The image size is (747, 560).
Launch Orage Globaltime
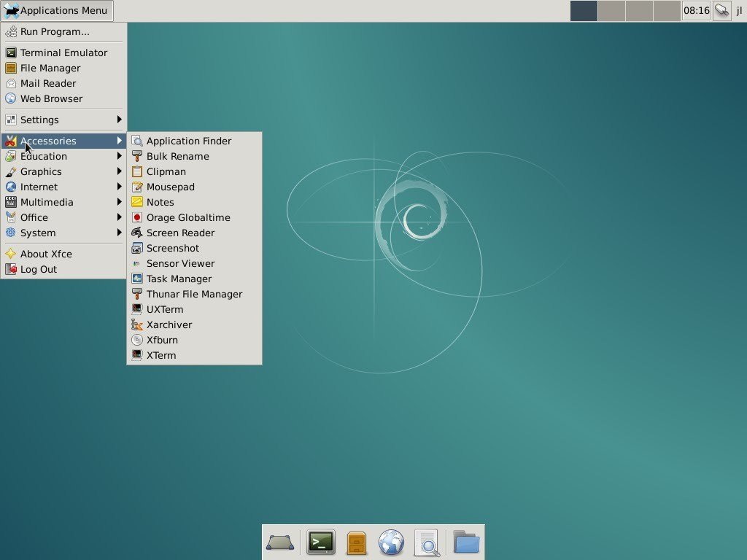click(x=194, y=217)
